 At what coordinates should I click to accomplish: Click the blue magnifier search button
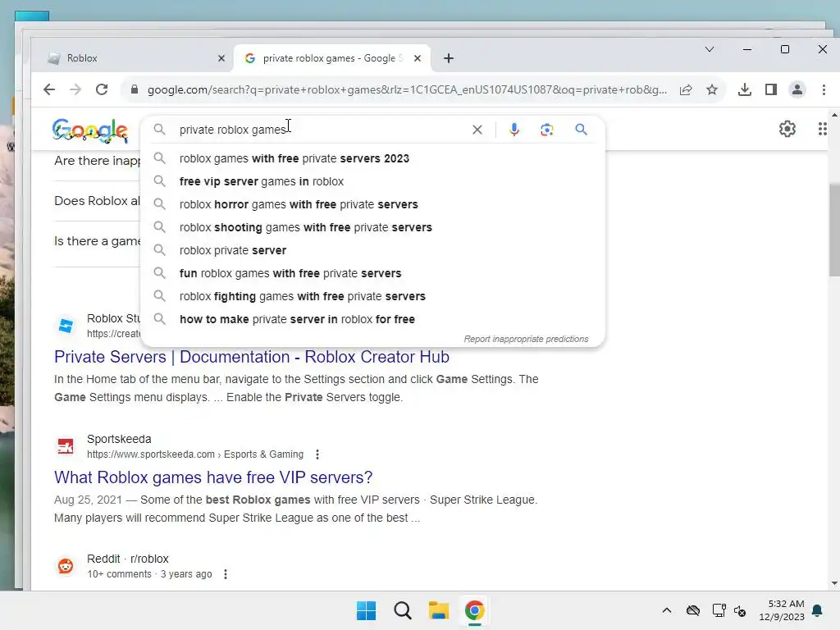click(x=582, y=130)
